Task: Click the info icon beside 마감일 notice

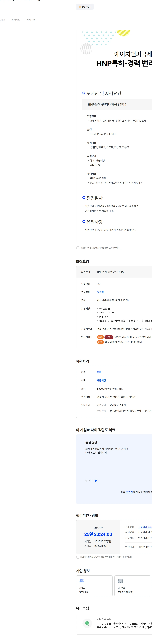Action: point(78,557)
